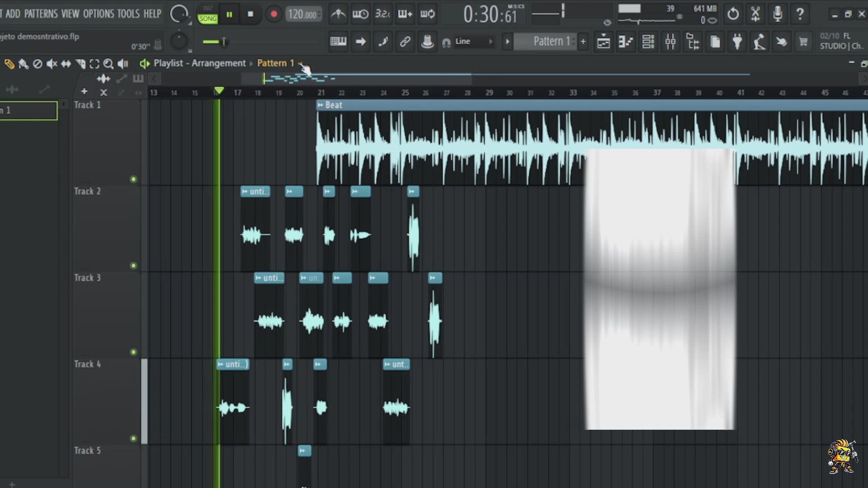Select the Draw pencil tool
This screenshot has height=488, width=868.
tap(9, 64)
